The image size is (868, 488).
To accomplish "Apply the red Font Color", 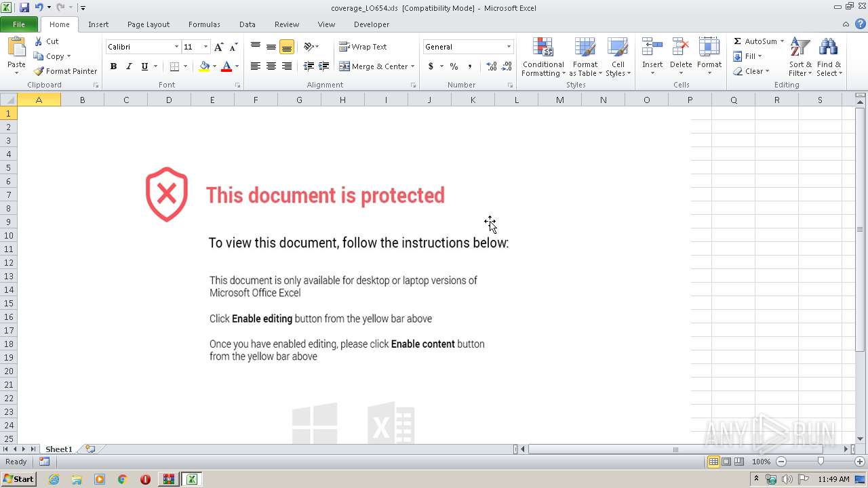I will [x=226, y=66].
